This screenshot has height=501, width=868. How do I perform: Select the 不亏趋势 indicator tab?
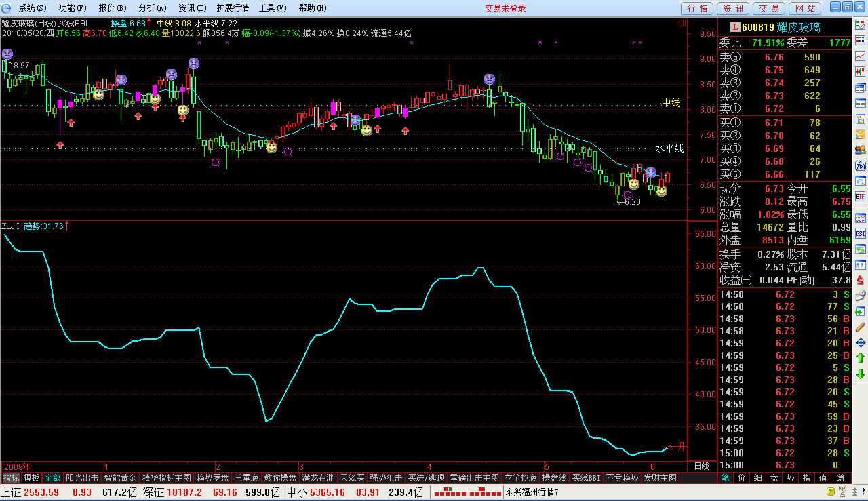(623, 478)
